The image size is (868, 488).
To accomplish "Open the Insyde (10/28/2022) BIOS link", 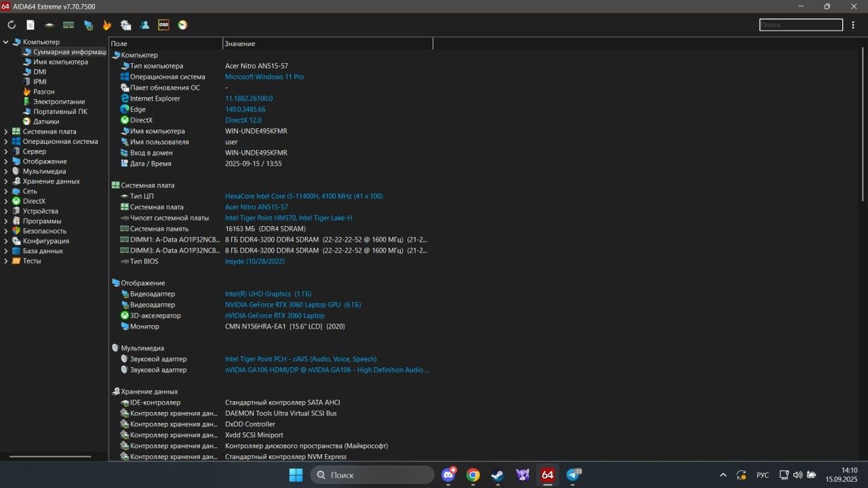I will click(255, 261).
